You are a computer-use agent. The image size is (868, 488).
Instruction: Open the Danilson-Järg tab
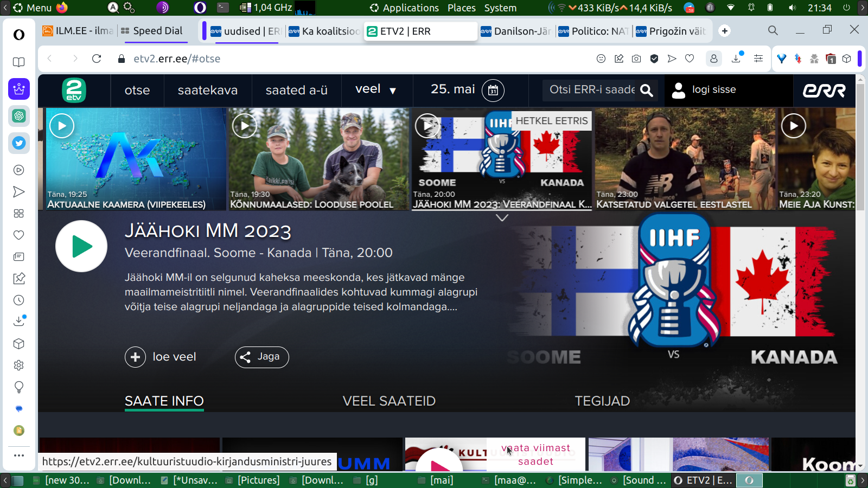pos(516,31)
